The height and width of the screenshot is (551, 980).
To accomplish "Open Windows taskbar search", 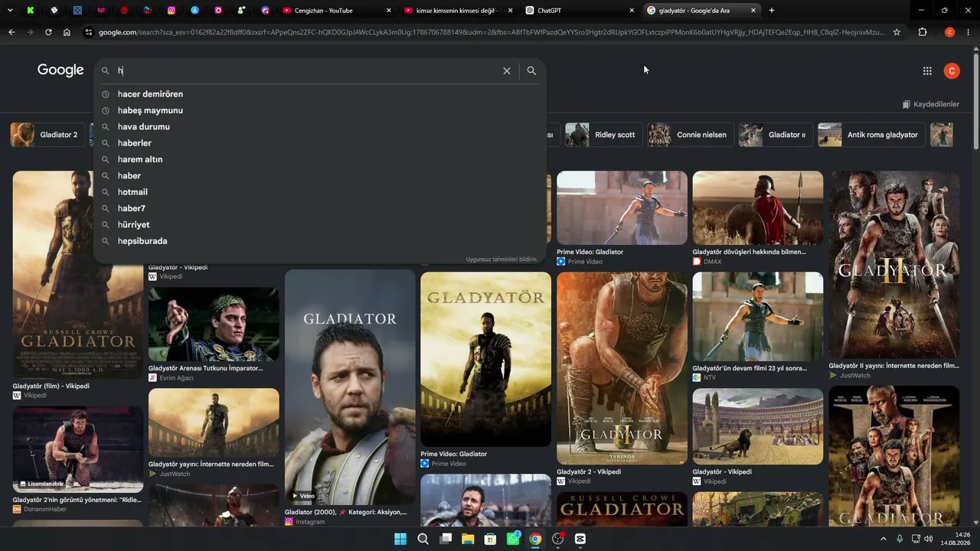I will click(423, 539).
